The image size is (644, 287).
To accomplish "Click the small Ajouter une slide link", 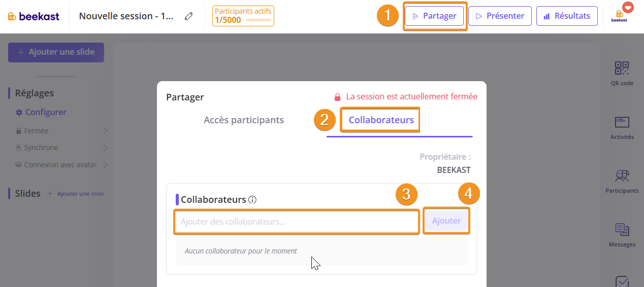I will click(76, 194).
